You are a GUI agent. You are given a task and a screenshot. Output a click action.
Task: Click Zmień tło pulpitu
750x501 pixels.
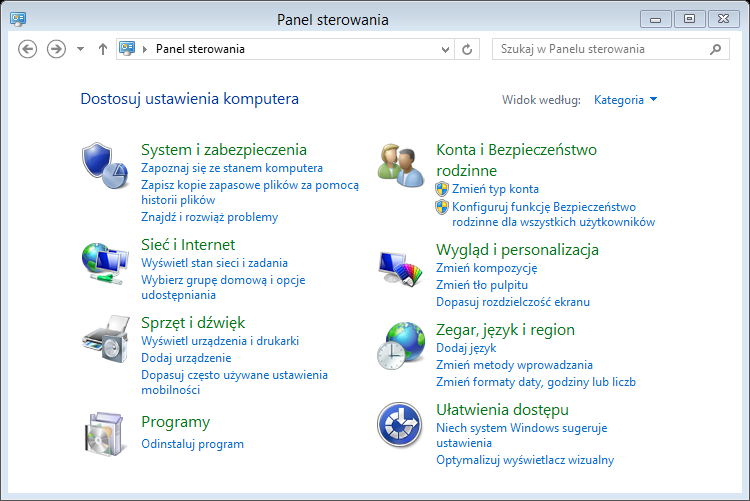point(482,285)
